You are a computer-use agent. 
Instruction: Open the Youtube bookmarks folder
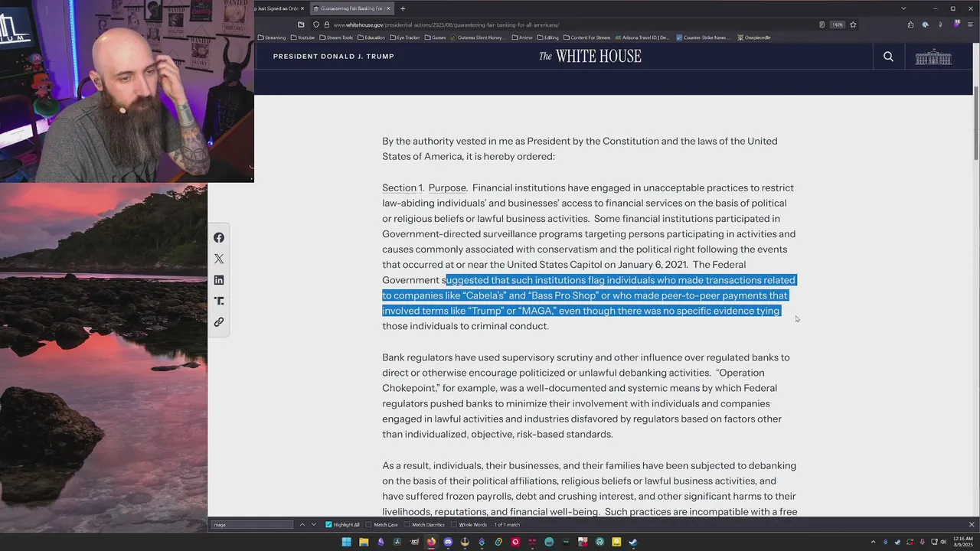click(x=302, y=37)
